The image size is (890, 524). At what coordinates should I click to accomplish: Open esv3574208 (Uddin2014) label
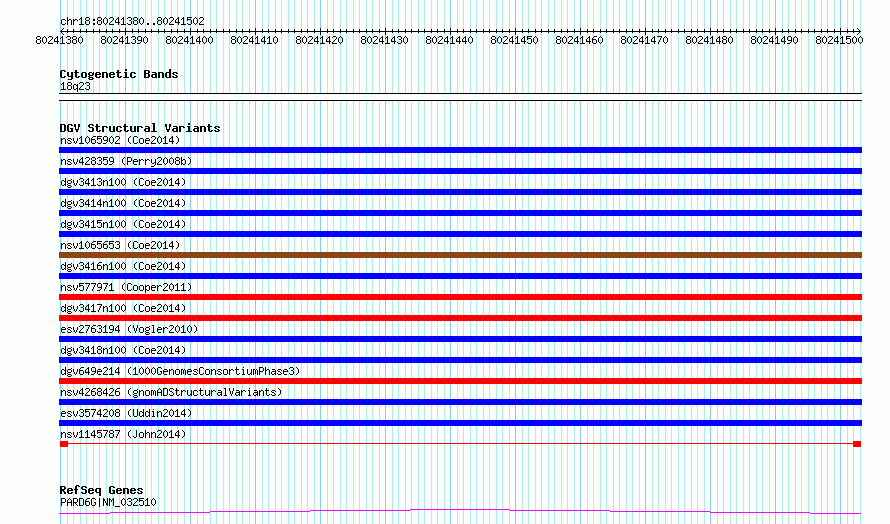click(126, 413)
